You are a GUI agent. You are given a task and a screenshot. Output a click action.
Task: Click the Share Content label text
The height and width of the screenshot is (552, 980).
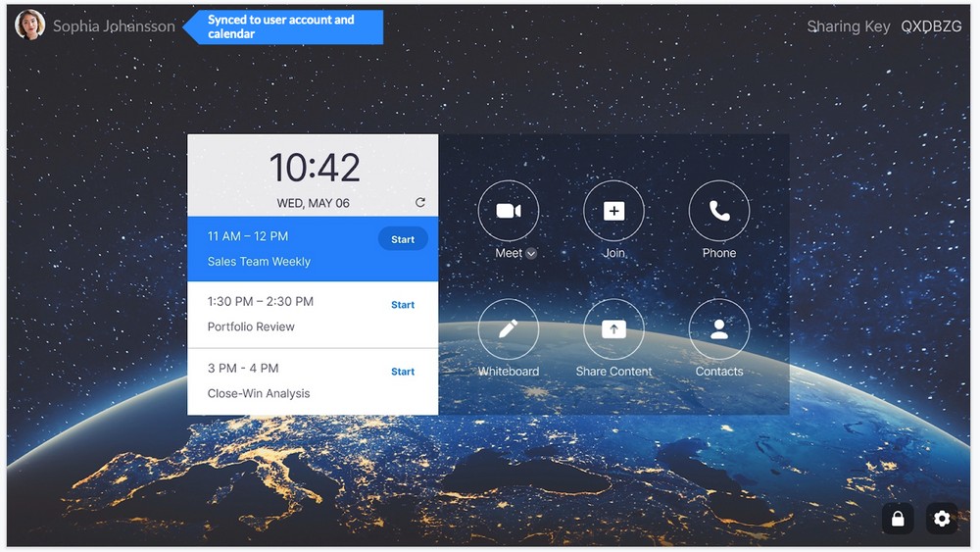click(x=613, y=372)
